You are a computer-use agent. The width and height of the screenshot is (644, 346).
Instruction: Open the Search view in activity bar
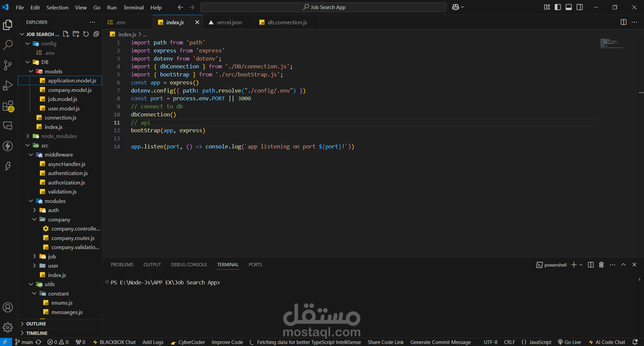(8, 45)
